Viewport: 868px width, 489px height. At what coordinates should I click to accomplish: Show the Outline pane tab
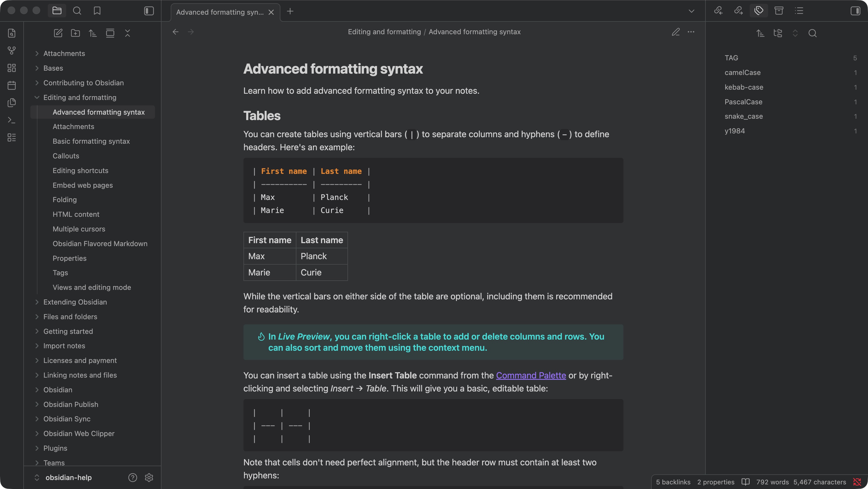799,11
